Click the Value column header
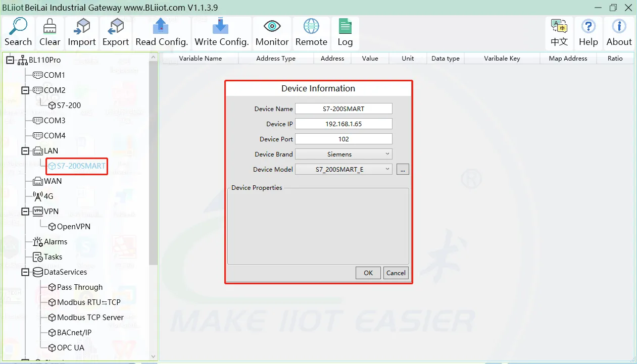The width and height of the screenshot is (637, 364). click(370, 59)
